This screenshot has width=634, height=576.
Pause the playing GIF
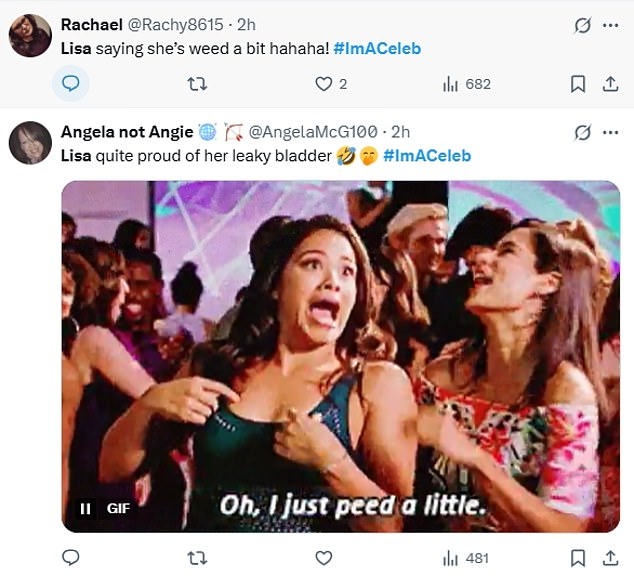(86, 508)
